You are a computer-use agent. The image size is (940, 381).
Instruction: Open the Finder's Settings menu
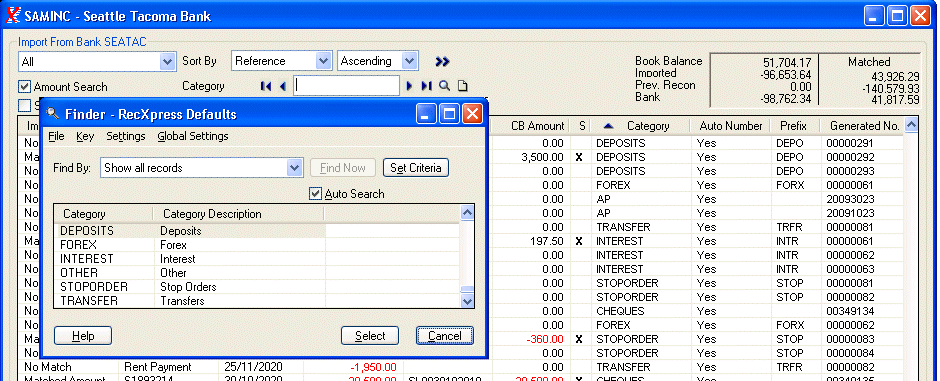point(126,136)
